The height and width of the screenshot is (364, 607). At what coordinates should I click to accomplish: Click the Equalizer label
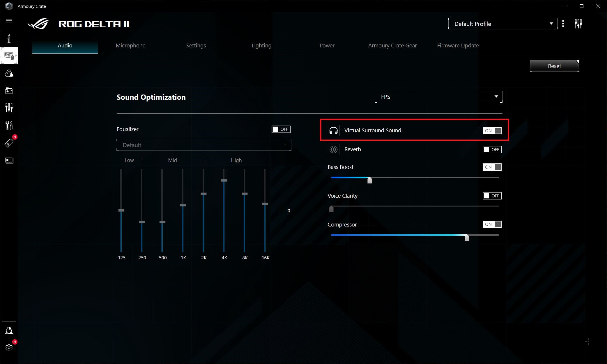[128, 129]
